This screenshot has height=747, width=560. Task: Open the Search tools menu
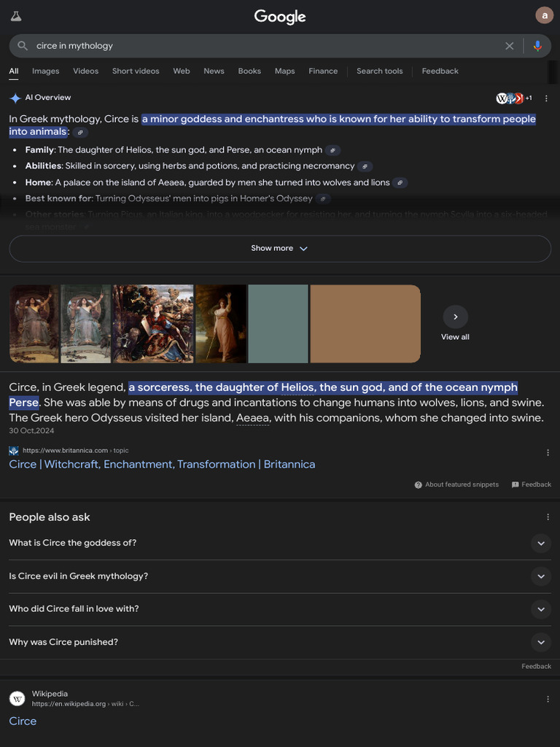pyautogui.click(x=379, y=71)
